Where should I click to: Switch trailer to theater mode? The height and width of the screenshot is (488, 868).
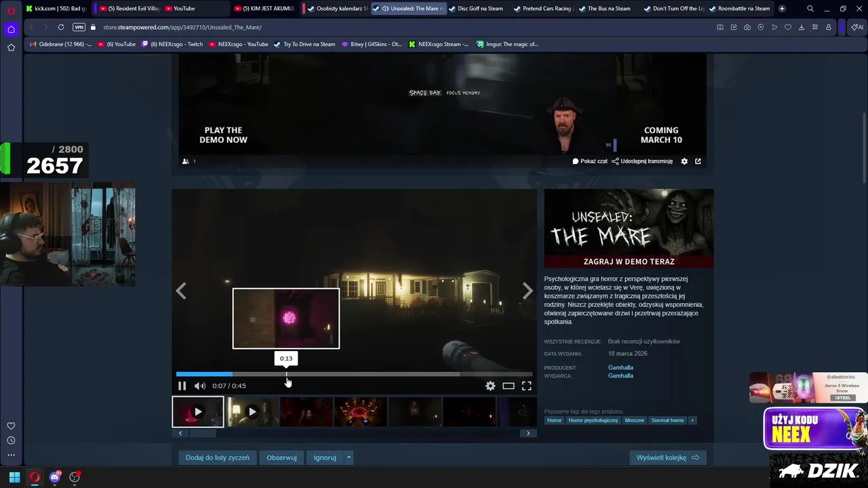point(509,386)
